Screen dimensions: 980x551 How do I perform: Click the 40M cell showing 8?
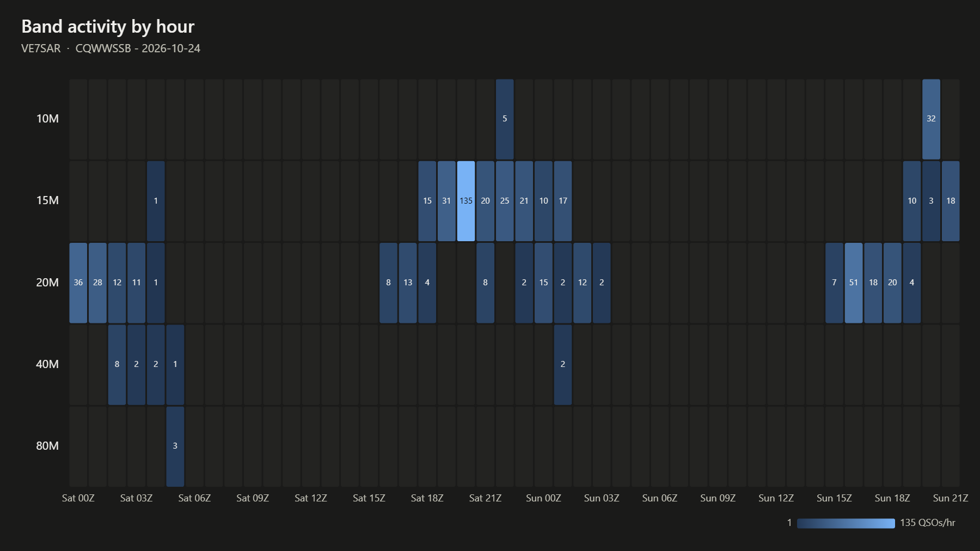(117, 365)
